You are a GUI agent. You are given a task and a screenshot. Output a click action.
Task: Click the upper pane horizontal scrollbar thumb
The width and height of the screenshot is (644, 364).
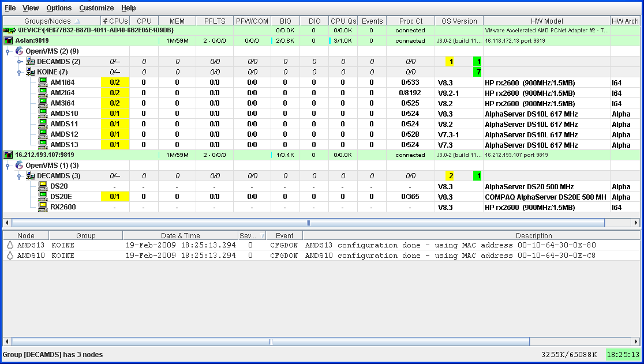308,223
